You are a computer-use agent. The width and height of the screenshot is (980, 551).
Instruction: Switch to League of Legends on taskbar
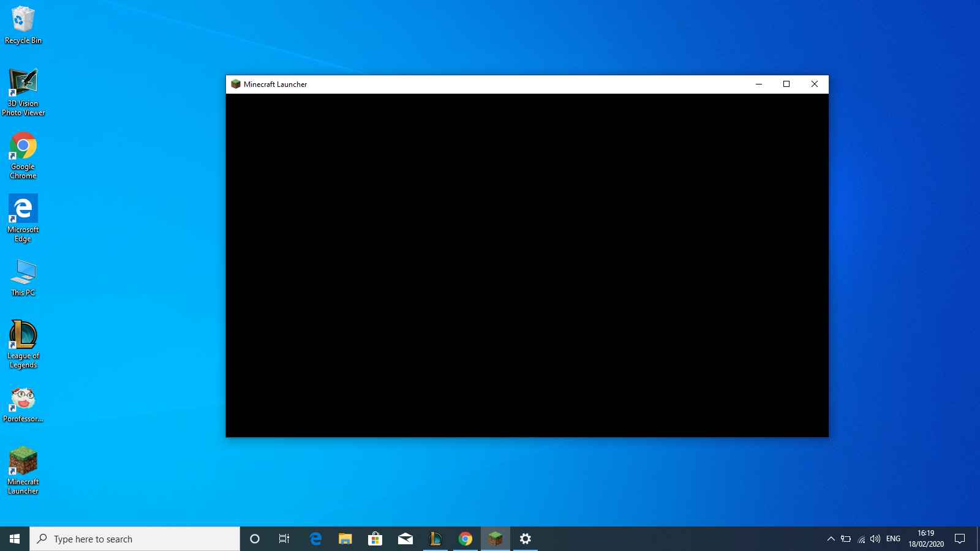click(x=435, y=539)
